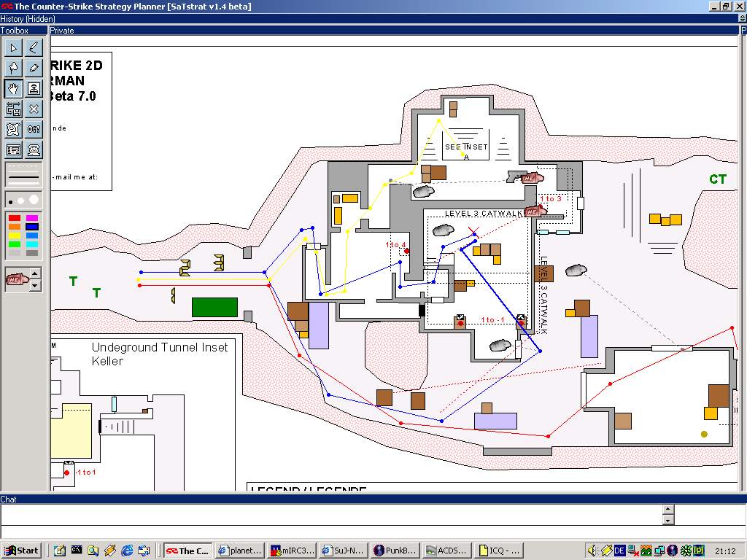Viewport: 747px width, 560px height.
Task: Select the pencil draw tool
Action: click(34, 47)
